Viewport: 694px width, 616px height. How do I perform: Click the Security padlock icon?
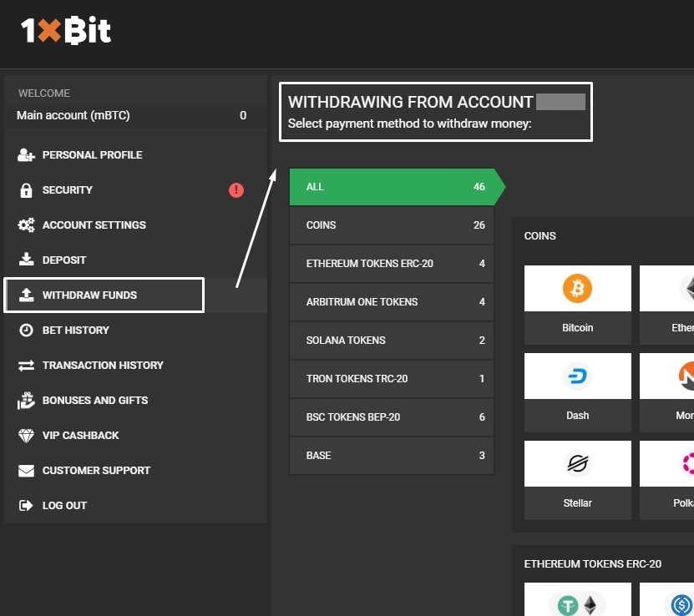coord(27,189)
